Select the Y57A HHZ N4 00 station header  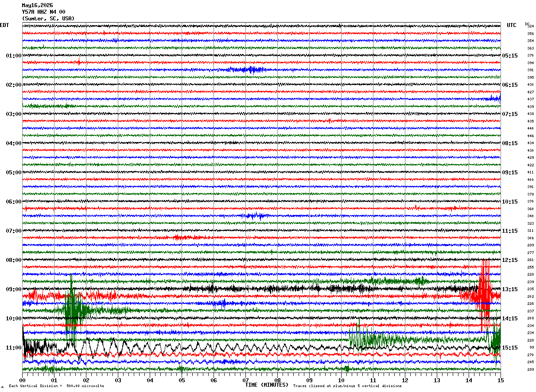[44, 12]
